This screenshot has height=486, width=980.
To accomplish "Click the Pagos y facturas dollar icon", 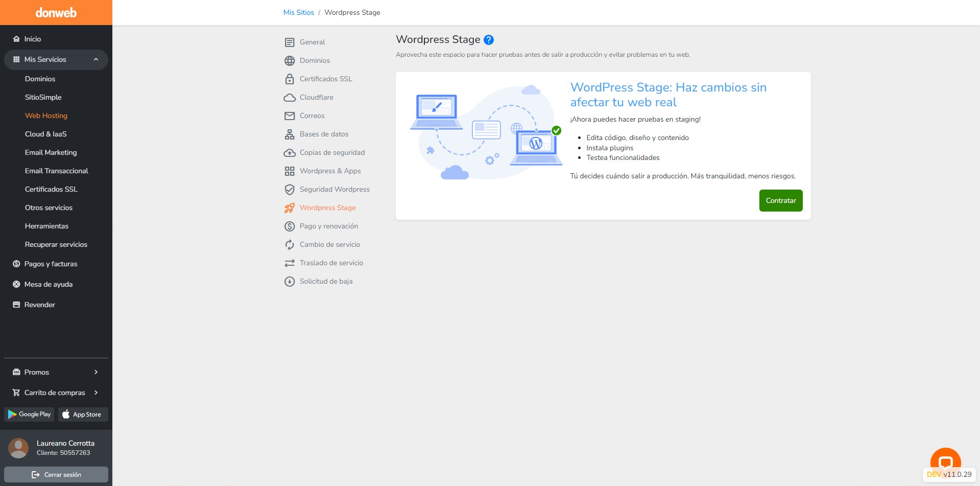I will tap(16, 264).
